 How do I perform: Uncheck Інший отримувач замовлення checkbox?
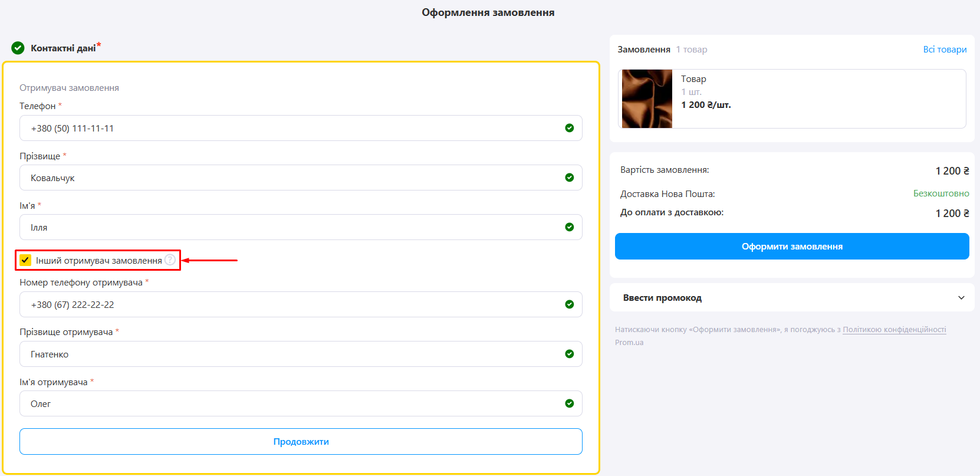(25, 260)
